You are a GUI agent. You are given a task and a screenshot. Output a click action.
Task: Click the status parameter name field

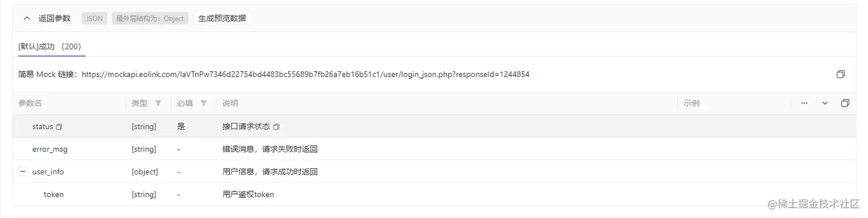(42, 127)
